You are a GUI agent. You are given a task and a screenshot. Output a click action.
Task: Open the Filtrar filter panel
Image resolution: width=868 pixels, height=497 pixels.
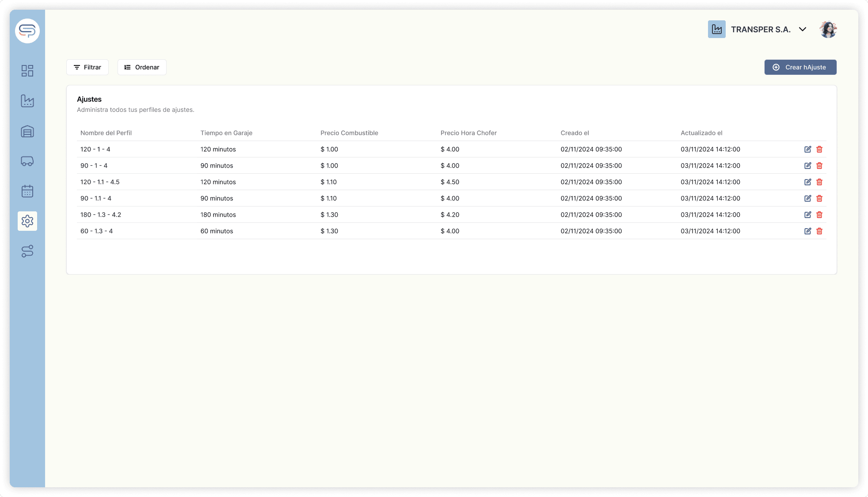87,67
